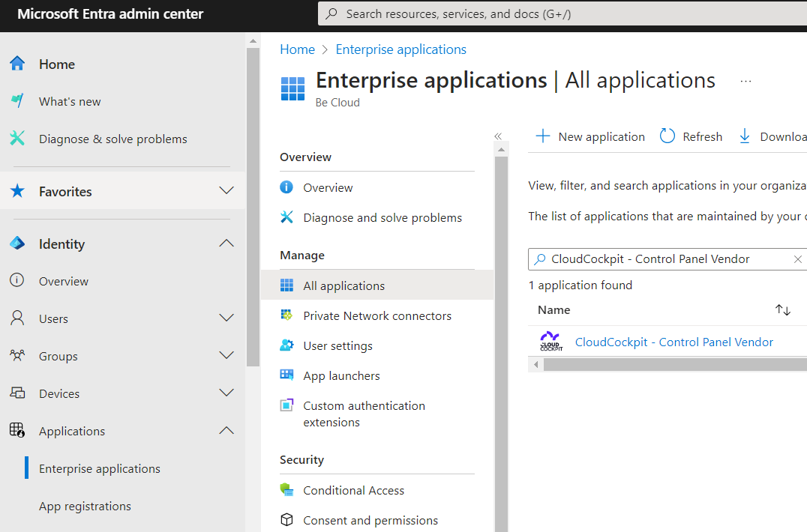Click the global search resources field
The width and height of the screenshot is (807, 532).
tap(562, 13)
